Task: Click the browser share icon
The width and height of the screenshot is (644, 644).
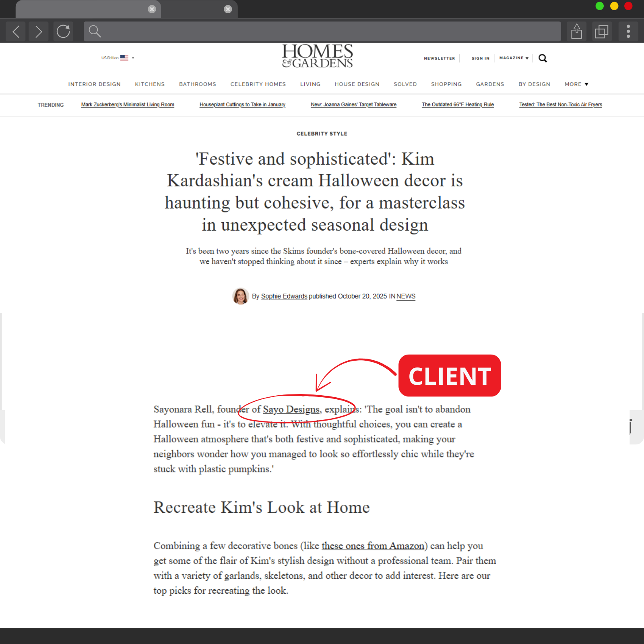Action: [x=576, y=31]
